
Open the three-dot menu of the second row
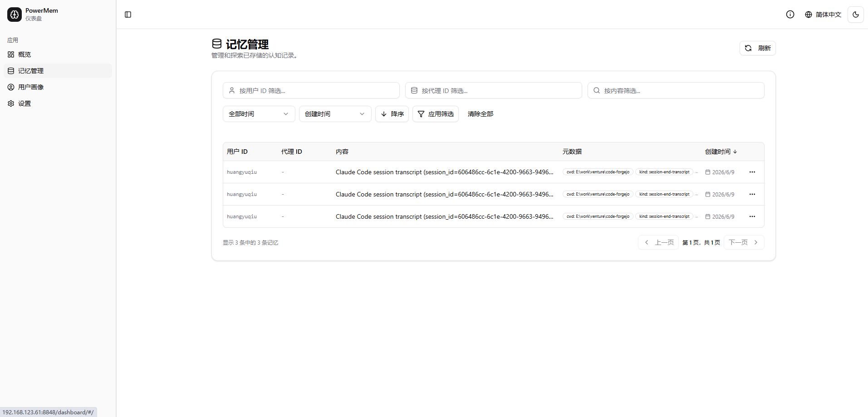click(752, 194)
